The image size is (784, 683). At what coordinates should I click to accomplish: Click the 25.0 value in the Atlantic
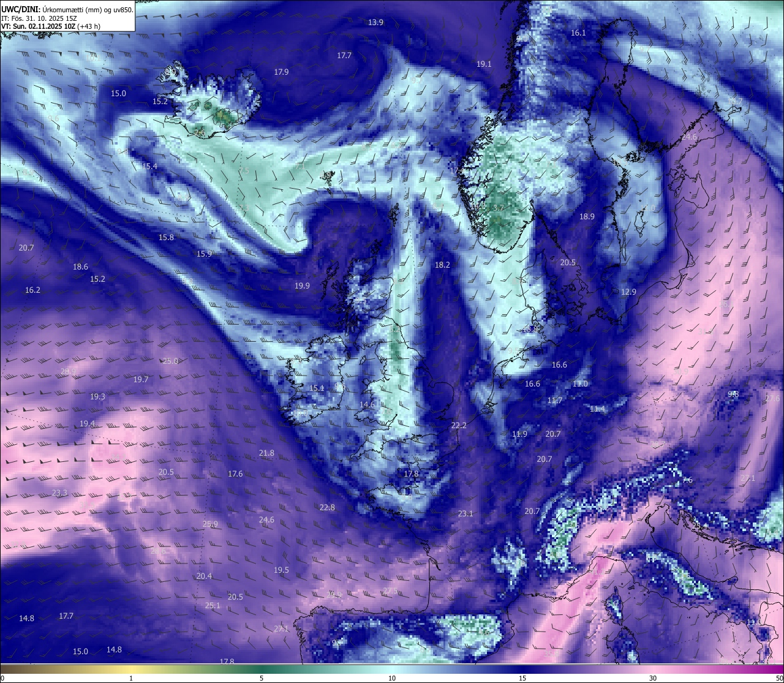170,361
